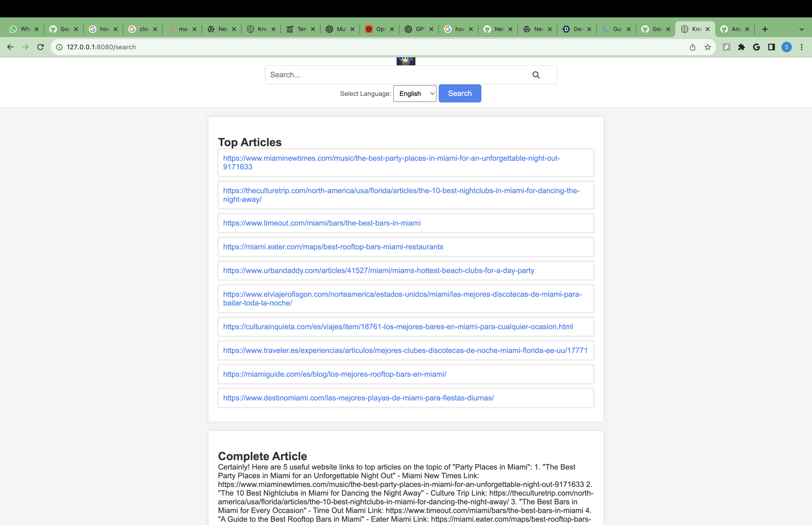Expand the tab search chevron
Image resolution: width=812 pixels, height=525 pixels.
coord(801,29)
